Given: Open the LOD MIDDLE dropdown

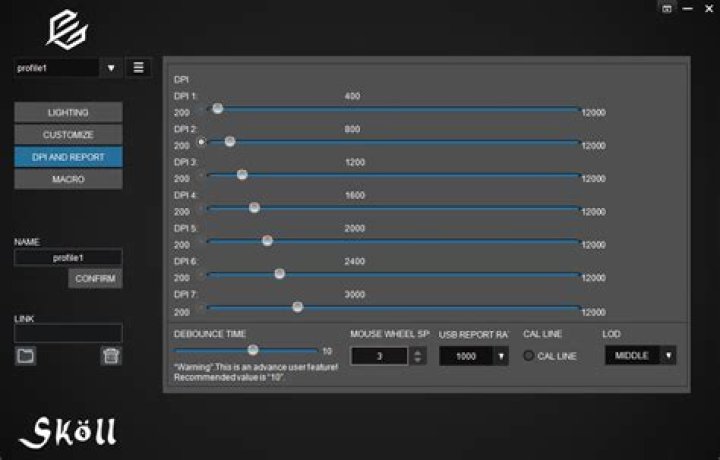Looking at the screenshot, I should click(669, 355).
